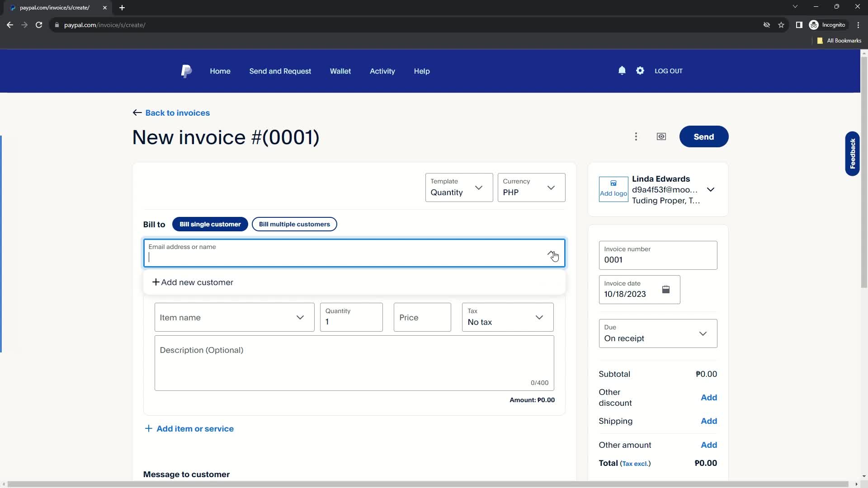Viewport: 868px width, 488px height.
Task: Add Shipping amount
Action: [709, 421]
